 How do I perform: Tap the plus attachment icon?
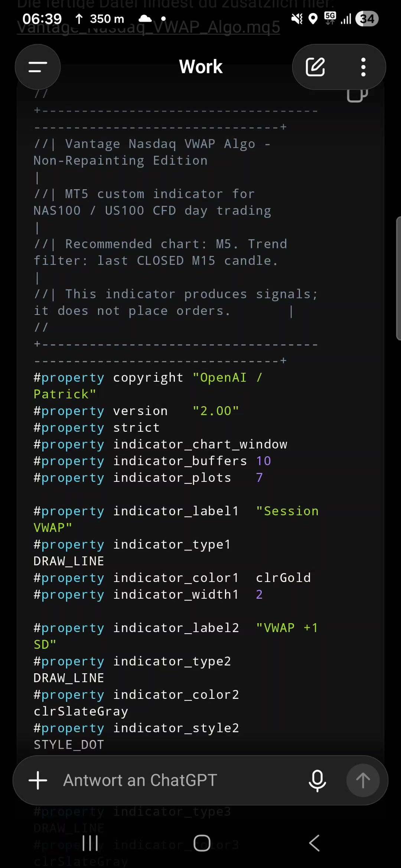tap(38, 780)
